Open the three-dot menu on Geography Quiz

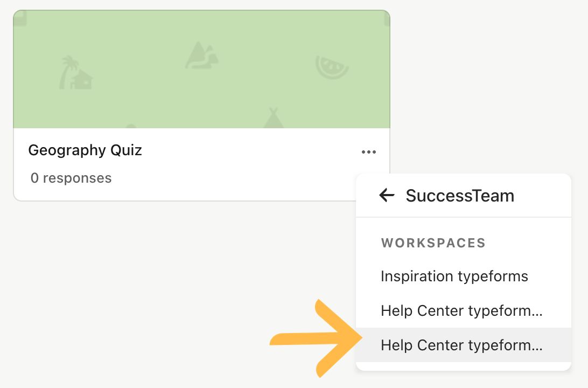pos(369,152)
